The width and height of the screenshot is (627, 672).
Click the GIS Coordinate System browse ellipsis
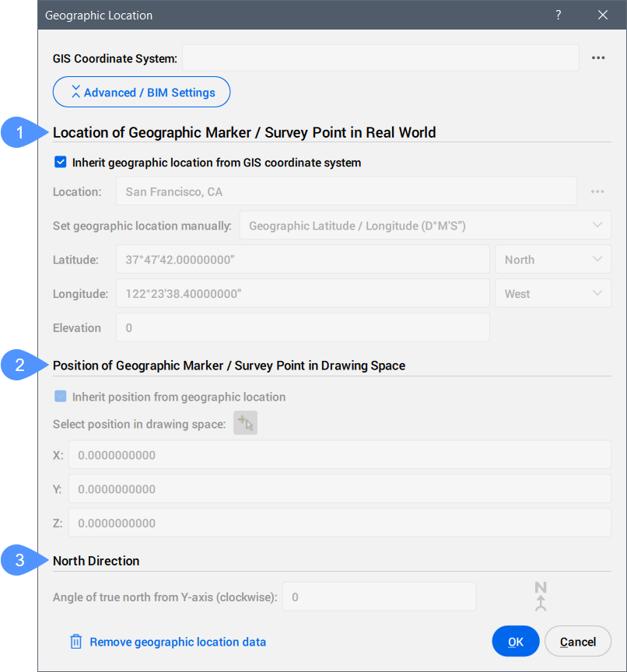pos(597,58)
